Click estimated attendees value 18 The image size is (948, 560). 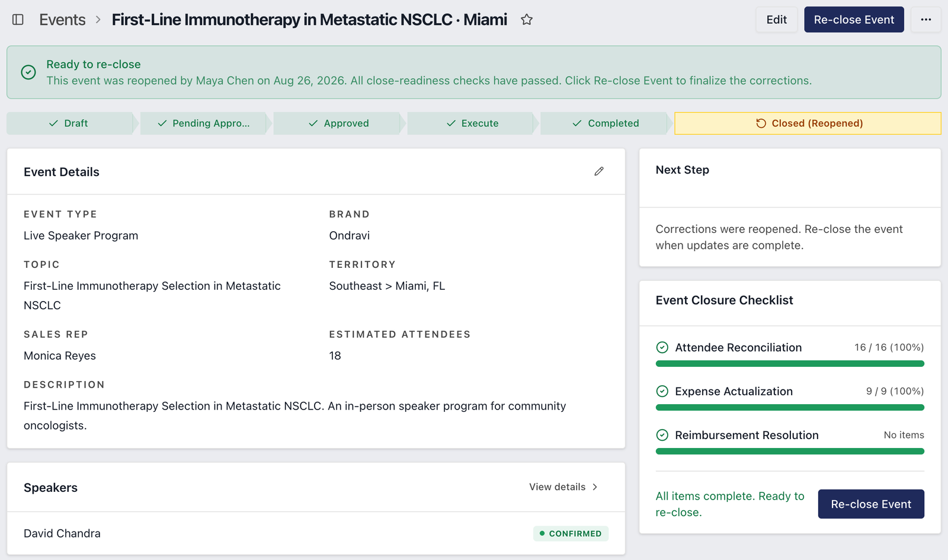click(335, 356)
